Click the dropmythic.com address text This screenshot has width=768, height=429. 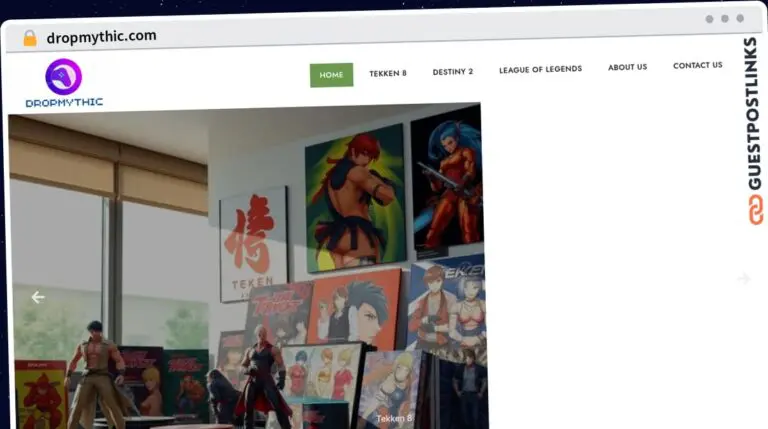101,37
